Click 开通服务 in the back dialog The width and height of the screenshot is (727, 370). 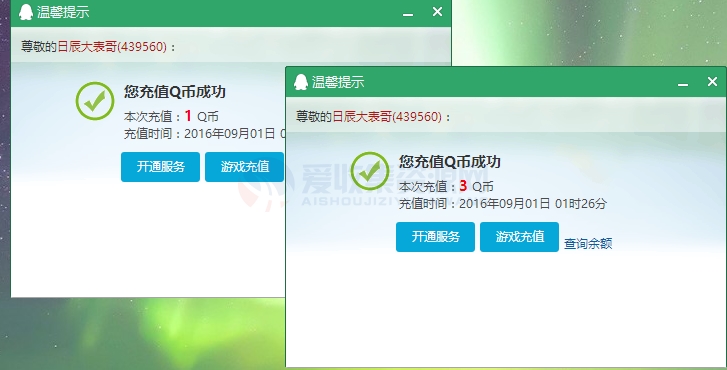(160, 167)
